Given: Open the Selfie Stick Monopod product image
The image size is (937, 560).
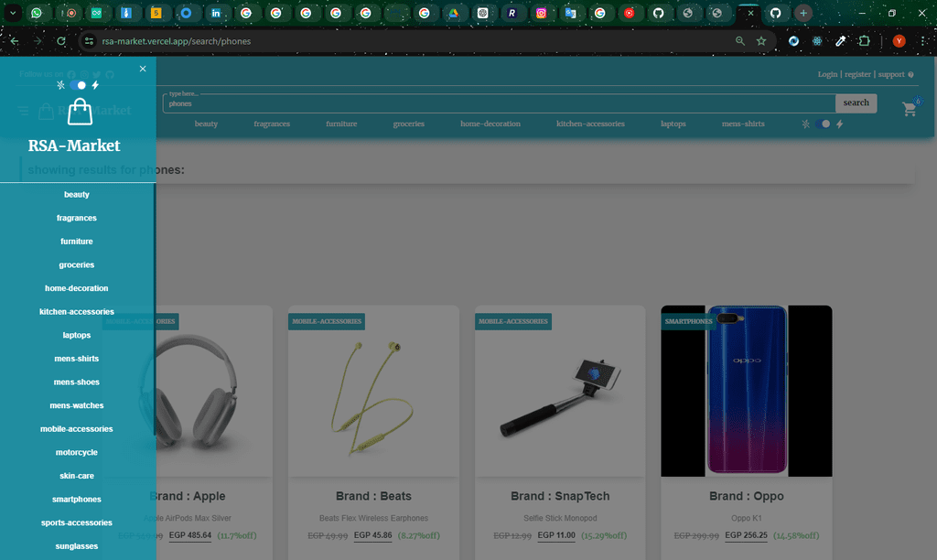Looking at the screenshot, I should click(560, 392).
